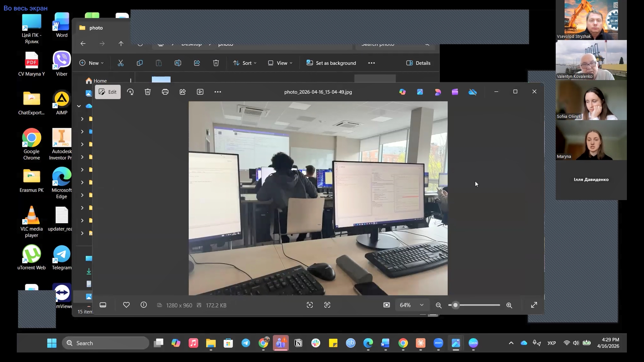644x362 pixels.
Task: Open the file info icon in bottom bar
Action: 144,305
